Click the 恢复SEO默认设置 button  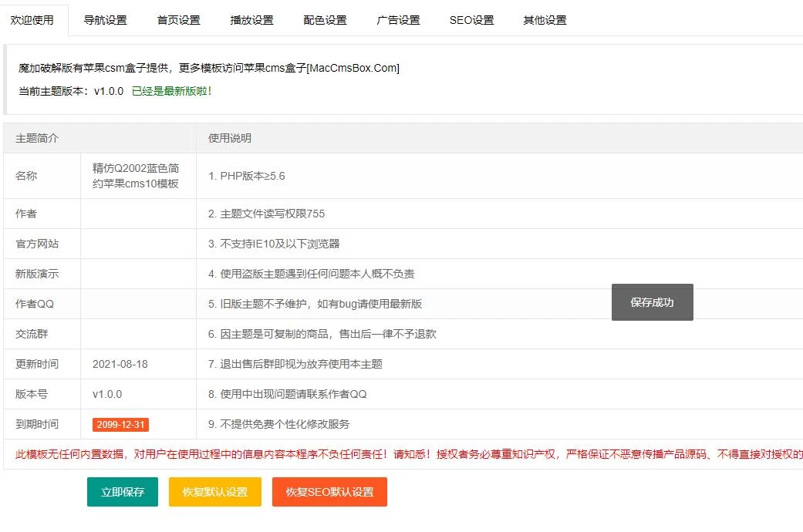point(329,490)
